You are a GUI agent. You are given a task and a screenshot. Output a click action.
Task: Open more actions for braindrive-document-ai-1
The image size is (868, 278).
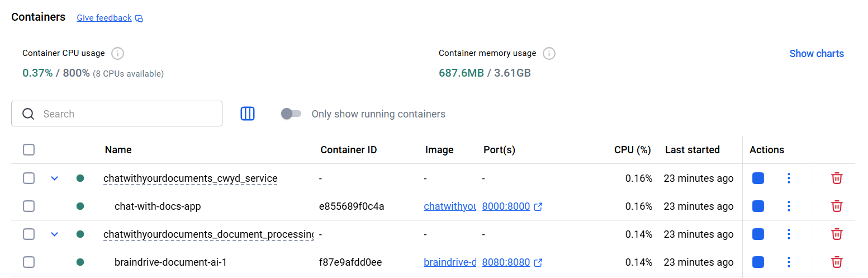tap(789, 262)
